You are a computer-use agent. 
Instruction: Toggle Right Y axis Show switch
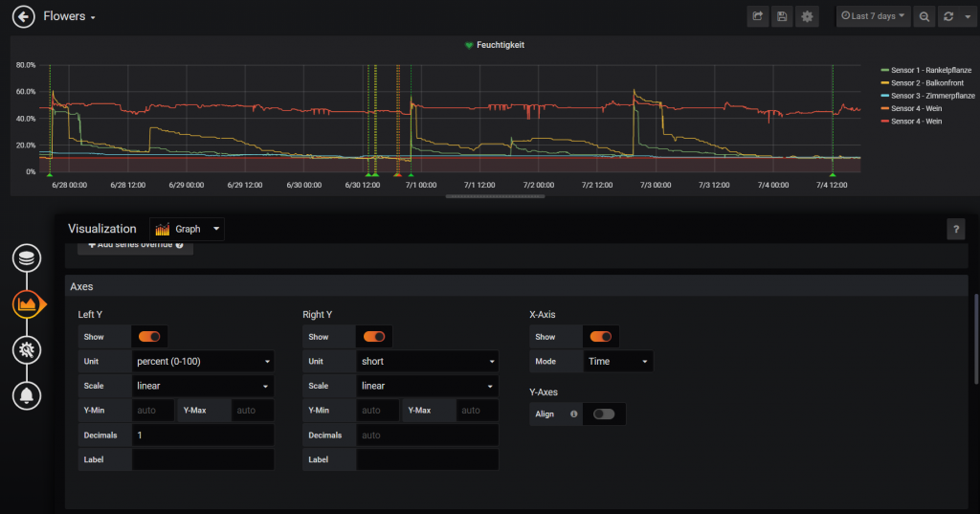374,337
